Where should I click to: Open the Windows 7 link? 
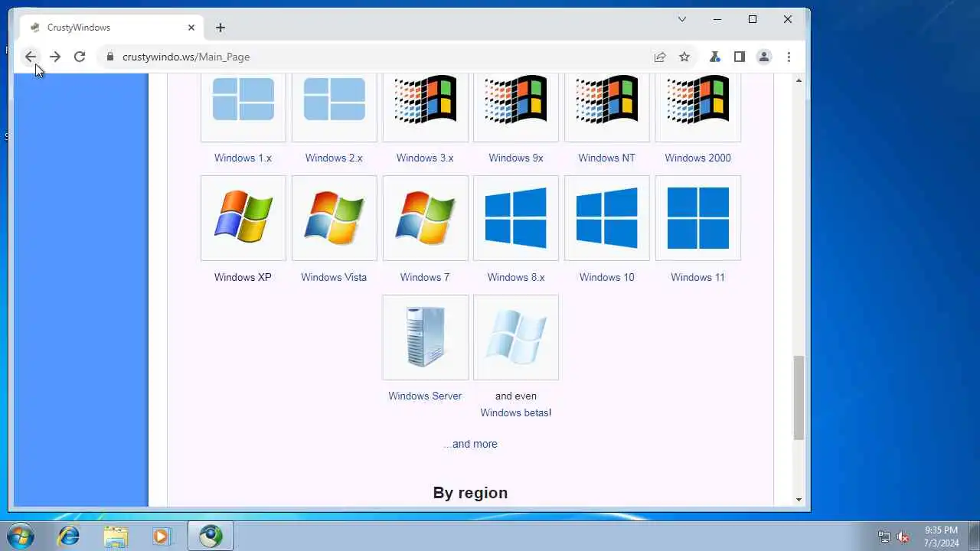pos(425,277)
